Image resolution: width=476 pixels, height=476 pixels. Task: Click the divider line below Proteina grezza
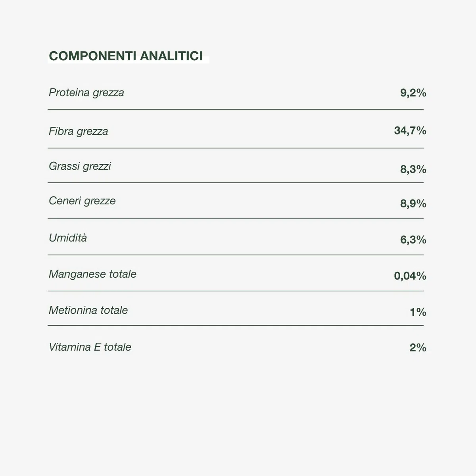coord(236,109)
